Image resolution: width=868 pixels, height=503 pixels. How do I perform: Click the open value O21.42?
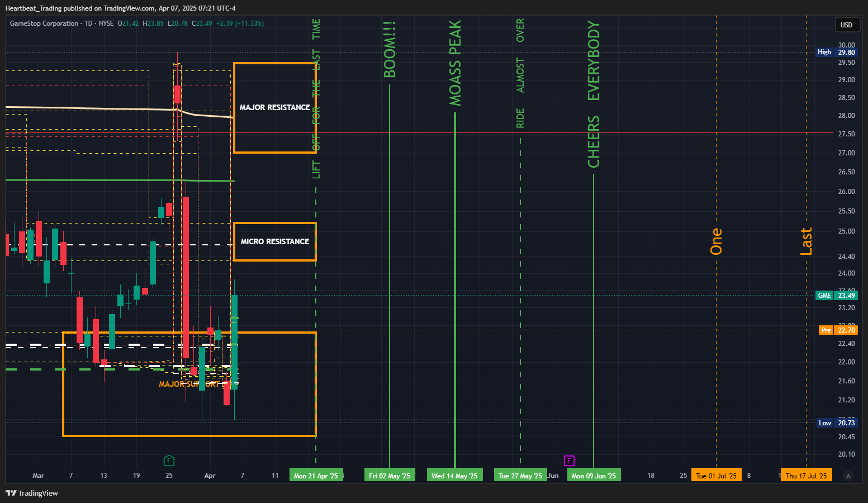128,23
